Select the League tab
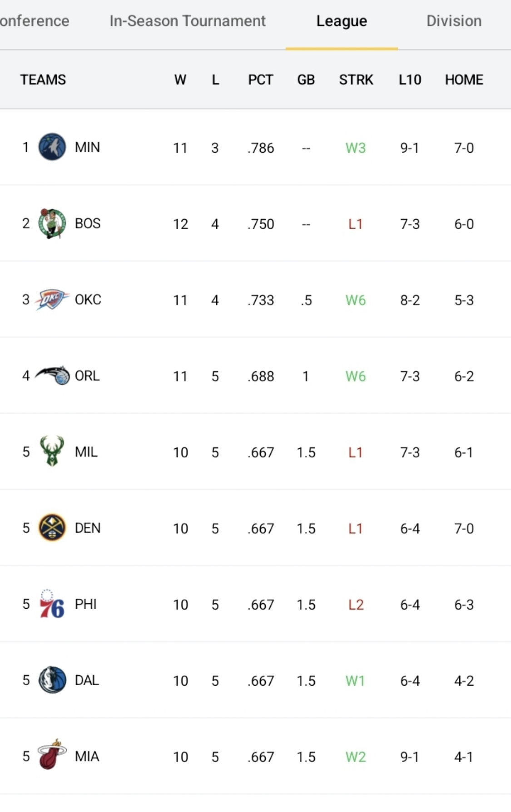The width and height of the screenshot is (511, 812). (x=342, y=21)
